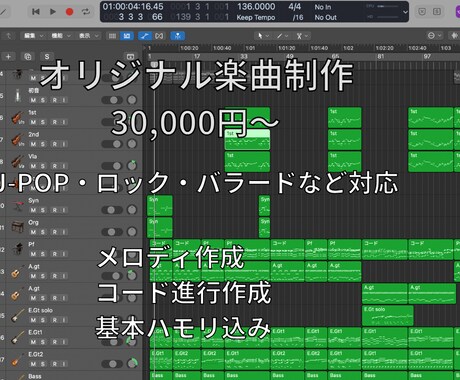This screenshot has width=460, height=380.
Task: Select the 初音 track name
Action: point(33,90)
